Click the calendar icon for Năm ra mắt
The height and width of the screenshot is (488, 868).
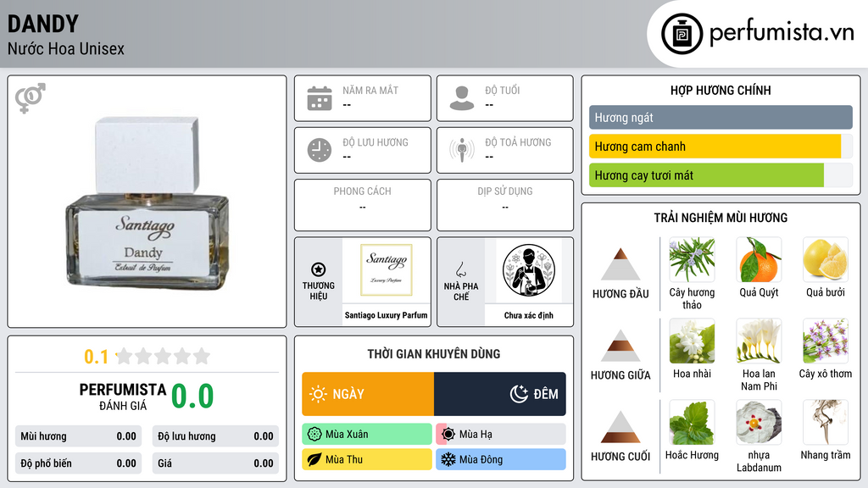click(x=320, y=98)
